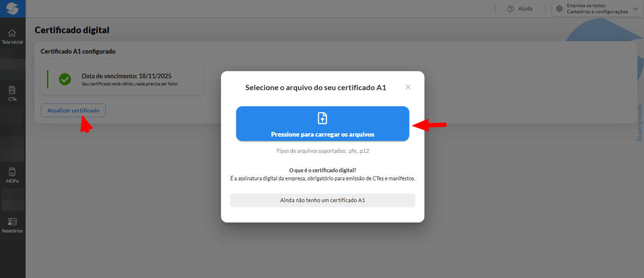
Task: Go to Tela inicial home icon
Action: 12,33
